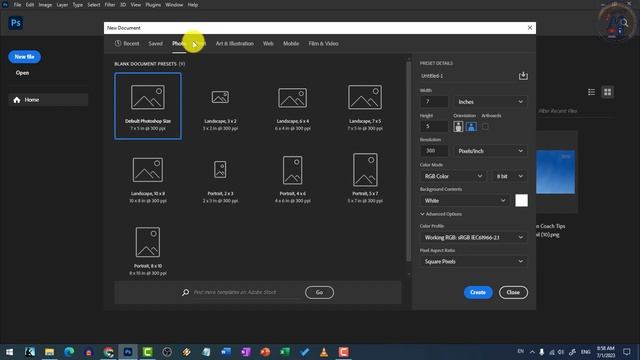Switch to the Film & Video tab

[323, 43]
